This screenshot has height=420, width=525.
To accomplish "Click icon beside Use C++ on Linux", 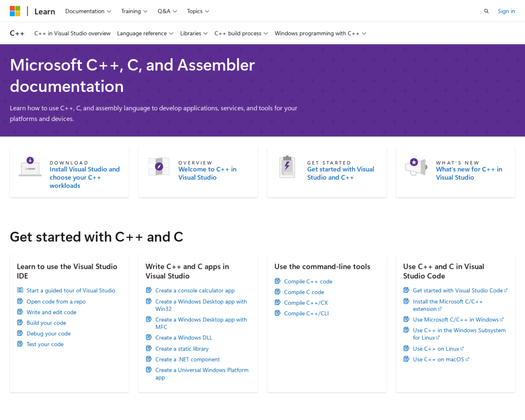I will pyautogui.click(x=406, y=348).
